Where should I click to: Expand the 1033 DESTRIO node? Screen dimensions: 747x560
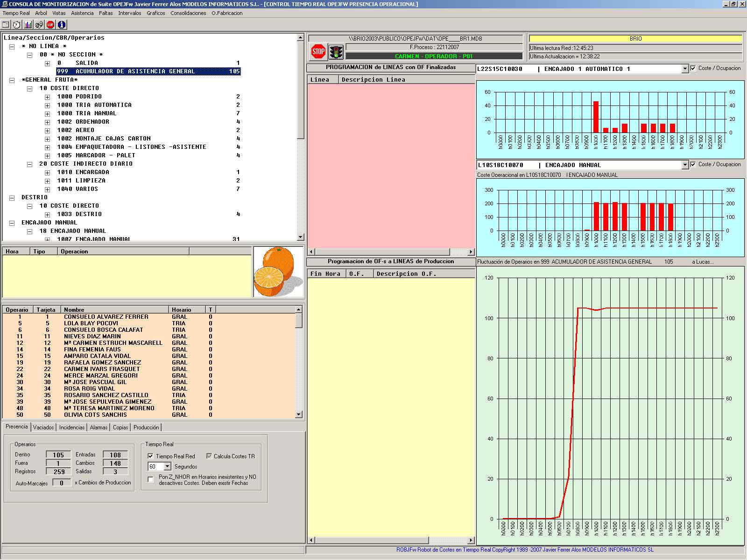[48, 215]
